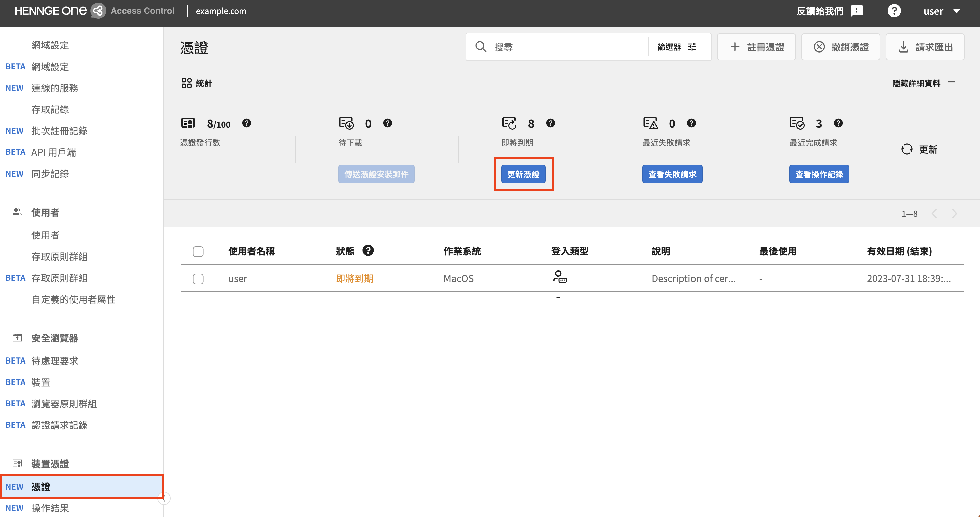Viewport: 980px width, 517px height.
Task: Open the 篩選器 filter panel
Action: [x=677, y=47]
